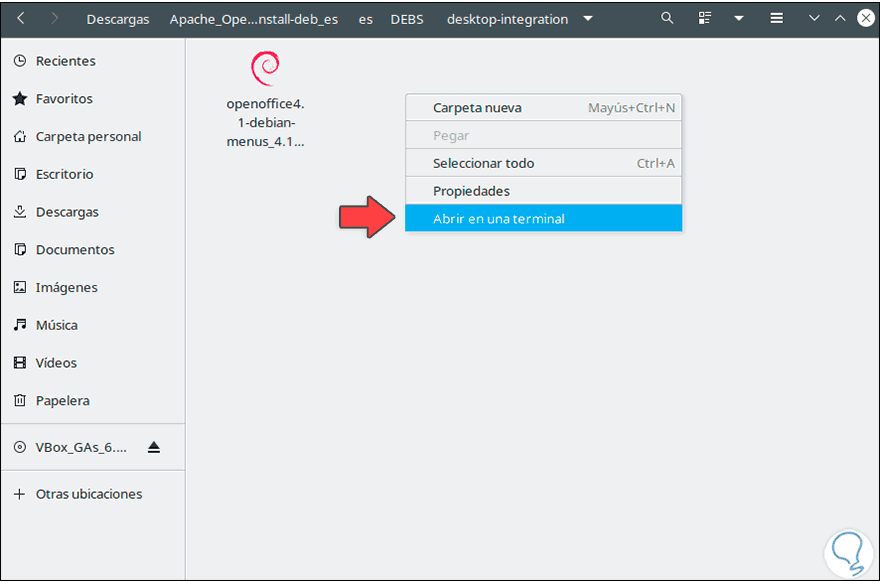Open Papelera trash in sidebar
This screenshot has height=584, width=880.
click(62, 400)
